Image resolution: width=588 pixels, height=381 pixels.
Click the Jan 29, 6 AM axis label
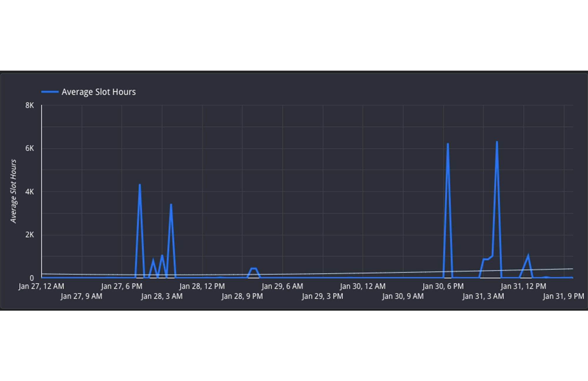point(282,286)
